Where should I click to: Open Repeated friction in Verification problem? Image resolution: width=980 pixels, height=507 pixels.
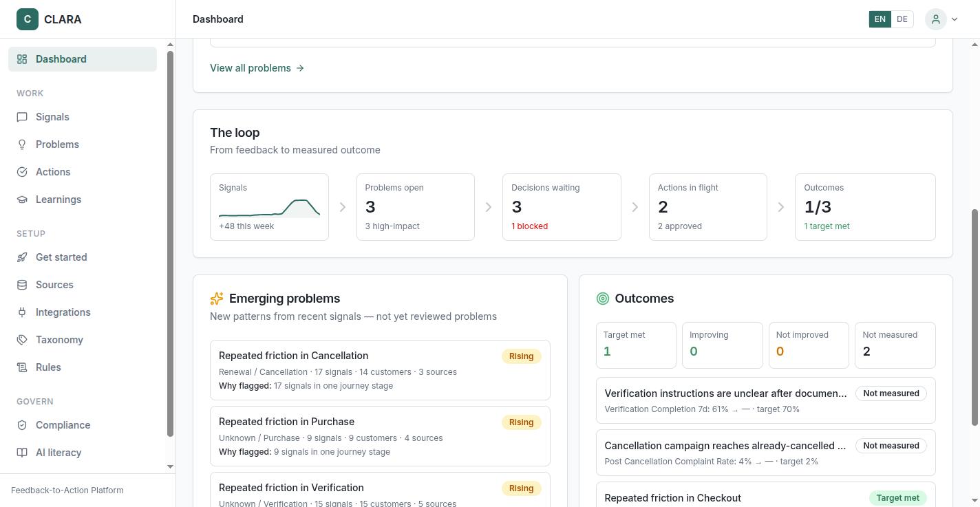click(380, 490)
